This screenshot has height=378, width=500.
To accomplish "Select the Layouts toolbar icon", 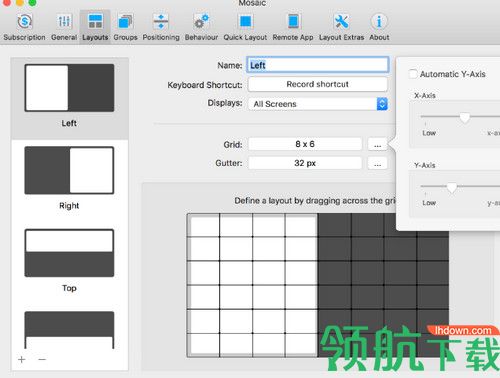I will point(95,22).
